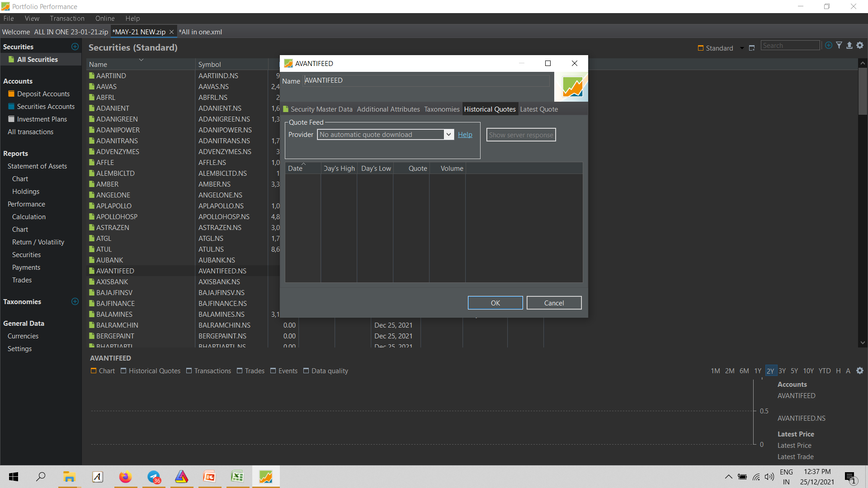Click the security Name input field
The width and height of the screenshot is (868, 488).
(x=426, y=80)
